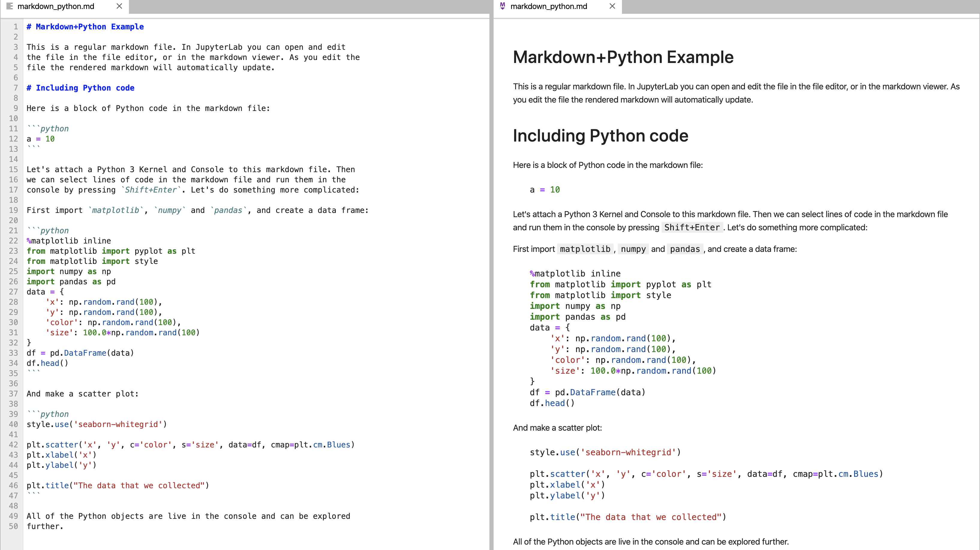Close the left markdown_python.md editor tab
This screenshot has width=980, height=550.
[119, 6]
